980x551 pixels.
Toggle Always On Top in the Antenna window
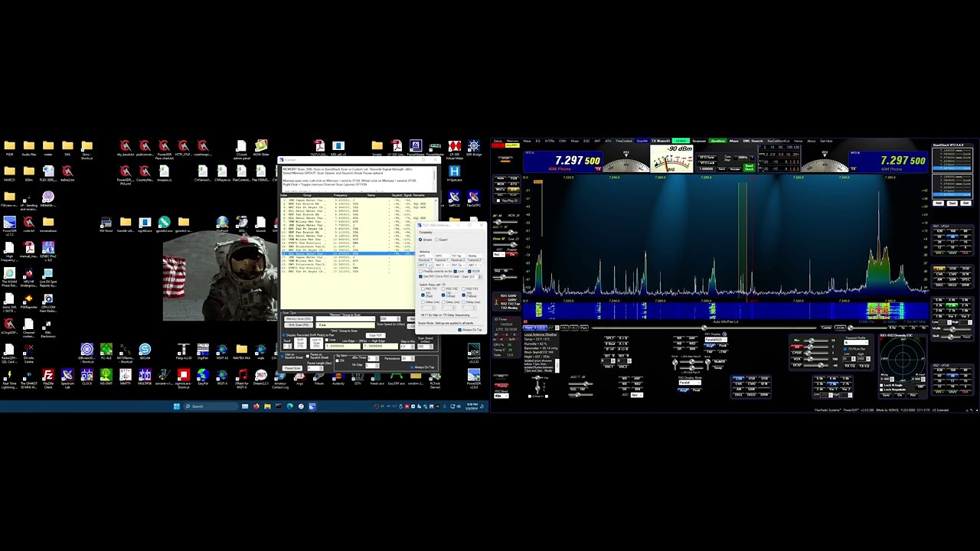pyautogui.click(x=460, y=330)
